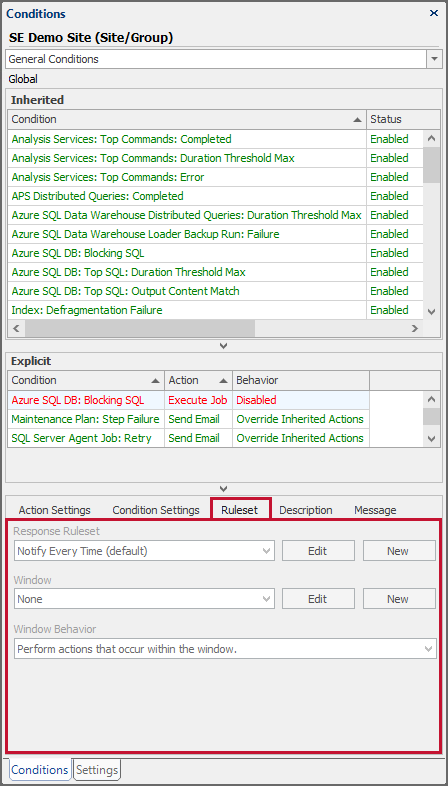This screenshot has width=448, height=786.
Task: Click Explicit list Behavior column header
Action: [x=301, y=380]
